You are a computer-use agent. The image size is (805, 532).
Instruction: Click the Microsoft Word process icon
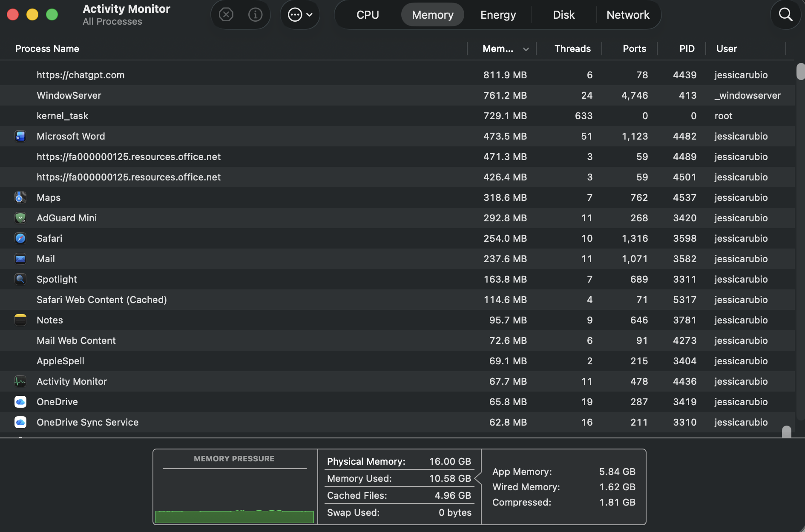tap(20, 136)
